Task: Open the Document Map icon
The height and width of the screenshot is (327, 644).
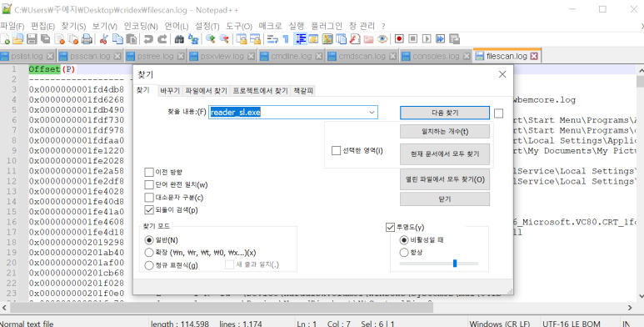Action: point(327,39)
